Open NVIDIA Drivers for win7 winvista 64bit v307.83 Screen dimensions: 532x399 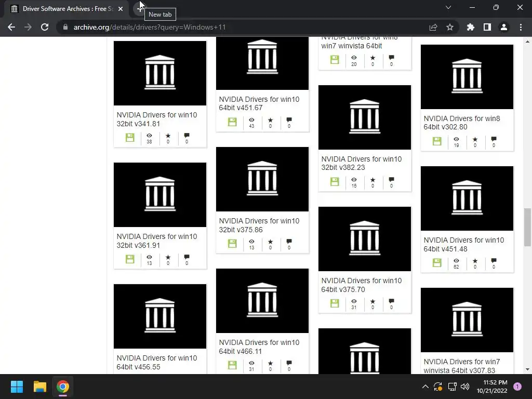[x=462, y=366]
